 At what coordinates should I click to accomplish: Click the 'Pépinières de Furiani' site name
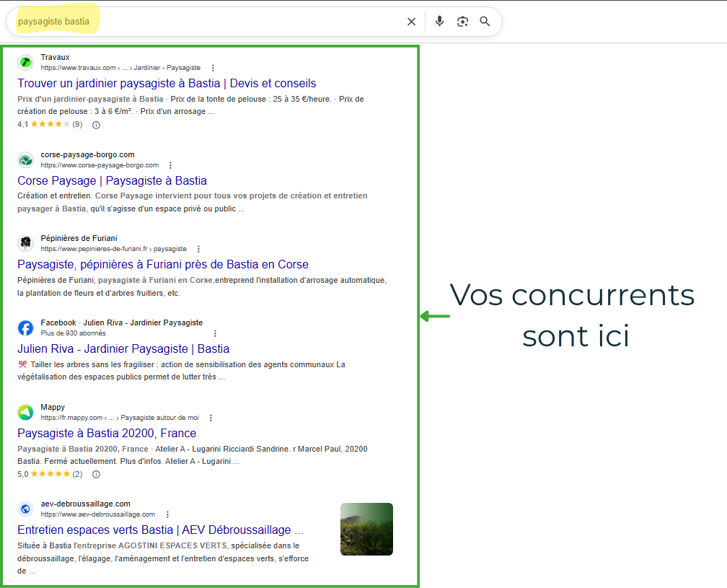[79, 238]
